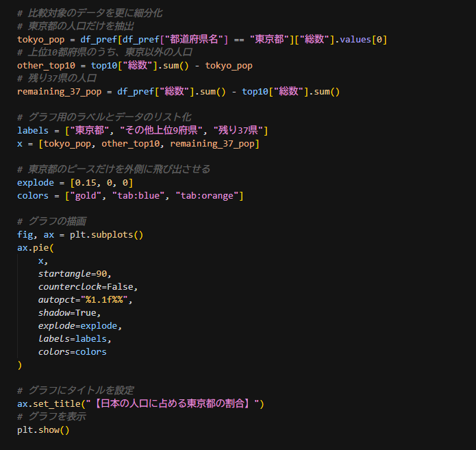
Task: Click the title string 日本の人口に占める東京都の割合
Action: pos(172,404)
